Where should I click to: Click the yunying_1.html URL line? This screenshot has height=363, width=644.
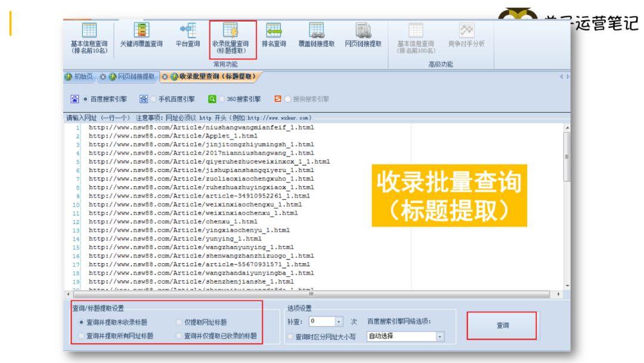pyautogui.click(x=175, y=239)
